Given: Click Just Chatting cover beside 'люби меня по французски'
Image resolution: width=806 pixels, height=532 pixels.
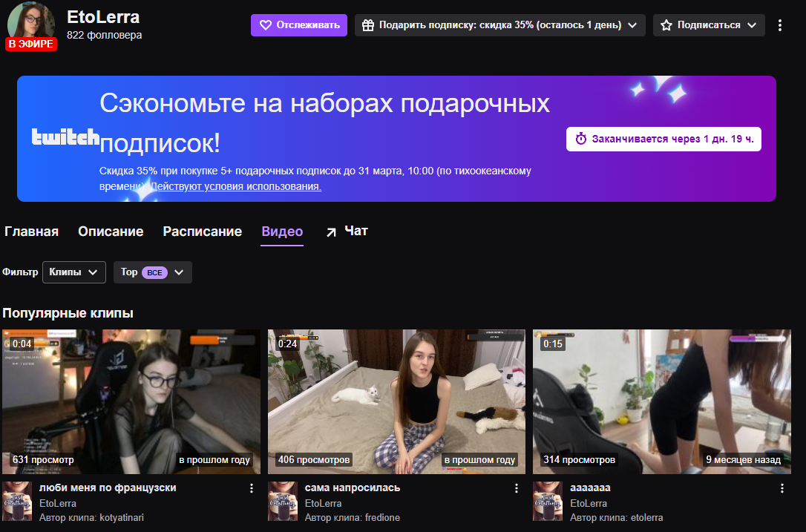Looking at the screenshot, I should pyautogui.click(x=17, y=501).
